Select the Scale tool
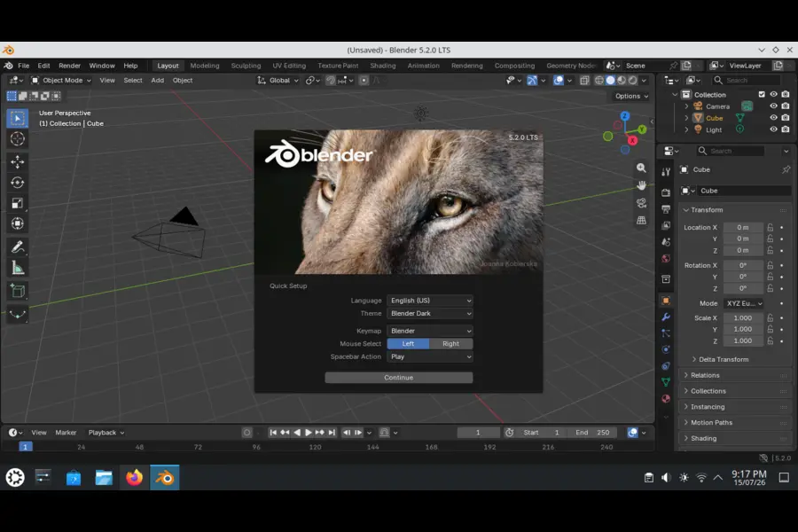The image size is (798, 532). [18, 203]
